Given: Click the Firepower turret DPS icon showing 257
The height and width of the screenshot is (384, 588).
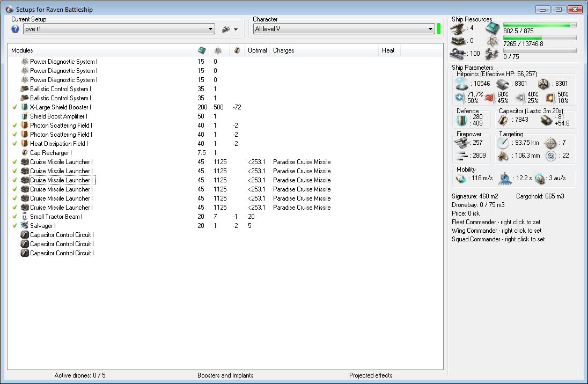Looking at the screenshot, I should [x=462, y=143].
